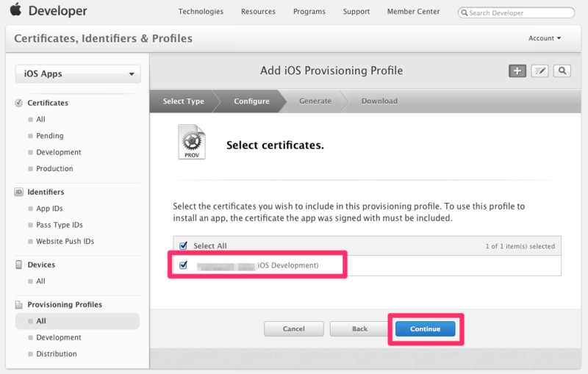Screen dimensions: 588x374
Task: Select Pending under Certificates
Action: point(49,136)
